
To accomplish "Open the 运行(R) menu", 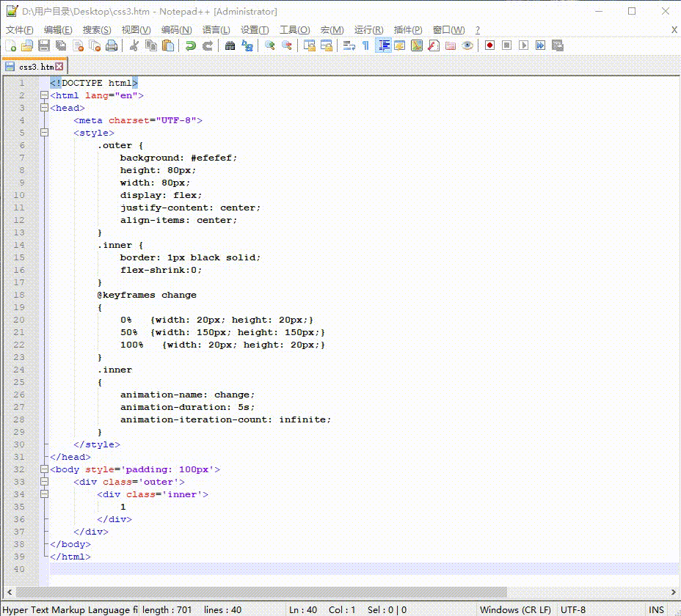I will coord(368,30).
